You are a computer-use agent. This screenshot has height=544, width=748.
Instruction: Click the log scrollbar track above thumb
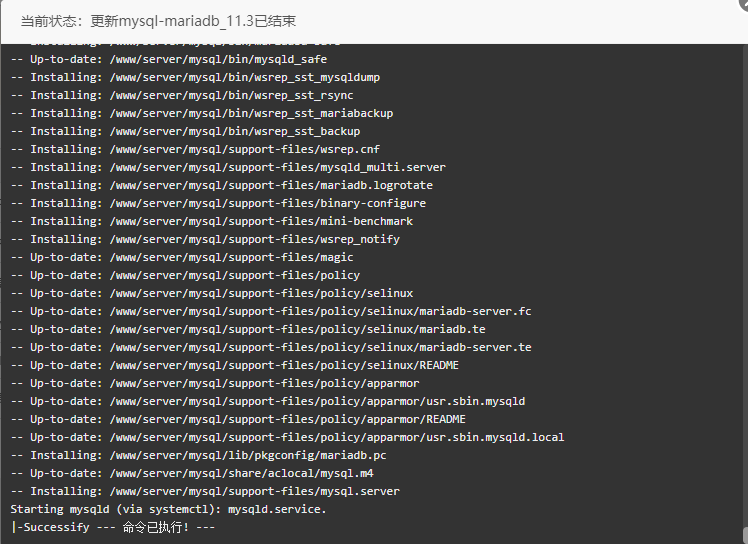tap(745, 286)
